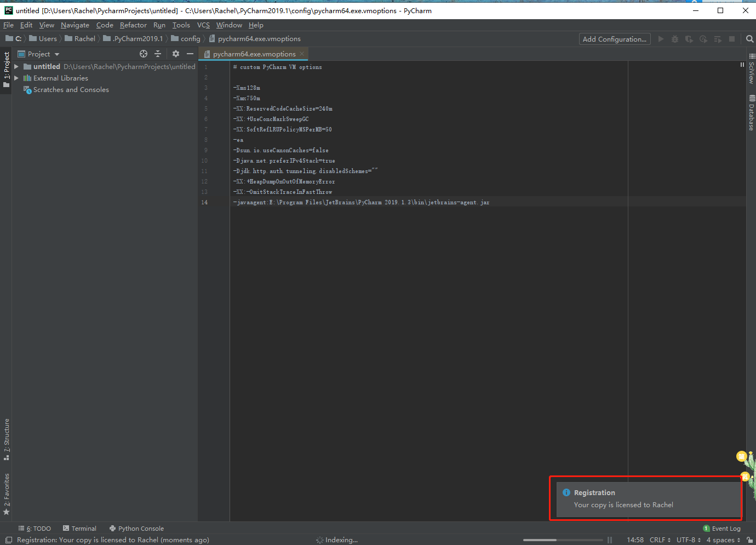Open the Edit menu
This screenshot has height=545, width=756.
26,25
